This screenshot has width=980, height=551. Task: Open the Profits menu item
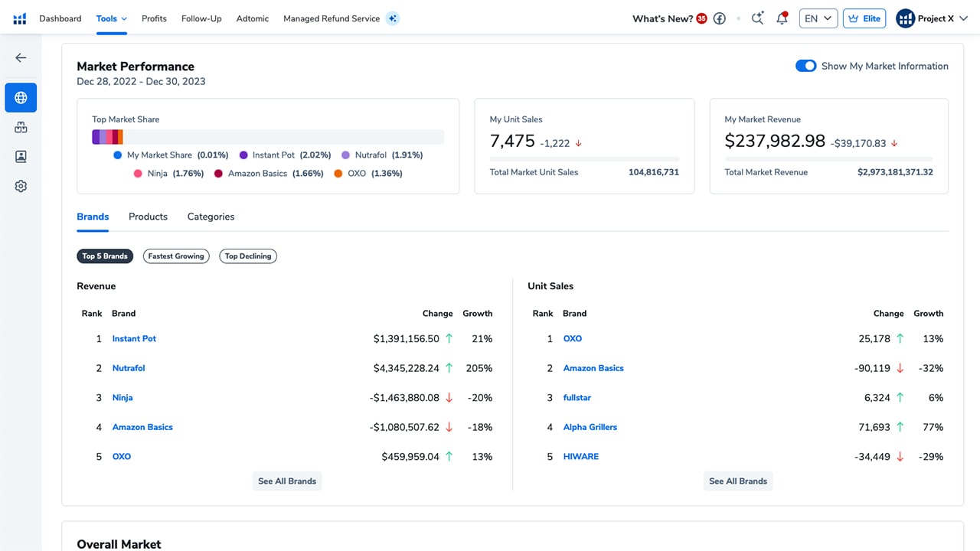click(154, 18)
